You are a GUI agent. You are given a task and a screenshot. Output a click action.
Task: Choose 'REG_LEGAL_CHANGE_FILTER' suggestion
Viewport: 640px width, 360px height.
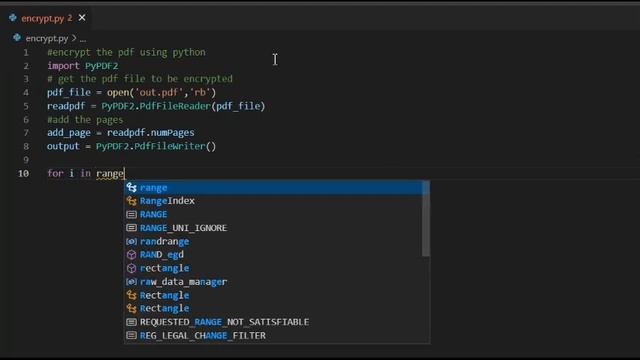coord(274,336)
